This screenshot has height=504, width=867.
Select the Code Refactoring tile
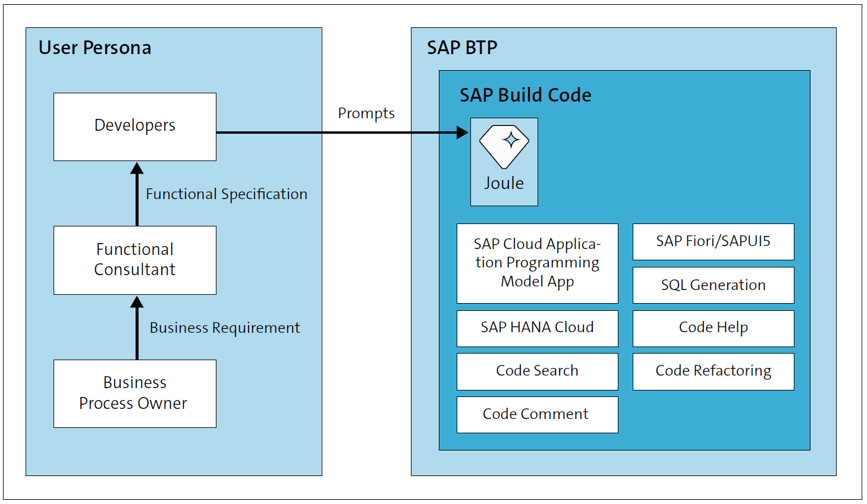click(713, 371)
